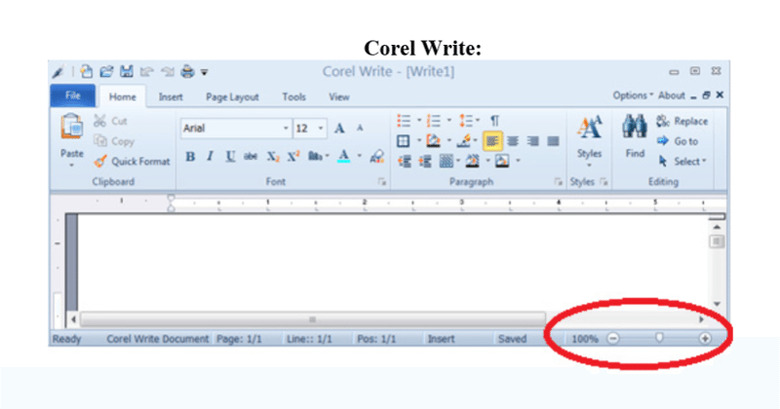Shrink font with the small A icon

click(x=360, y=128)
